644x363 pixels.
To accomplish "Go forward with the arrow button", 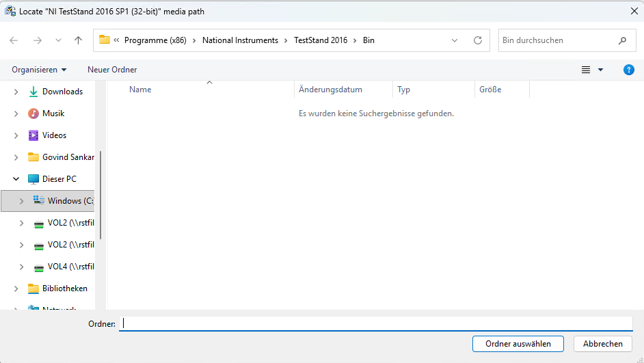I will tap(38, 40).
